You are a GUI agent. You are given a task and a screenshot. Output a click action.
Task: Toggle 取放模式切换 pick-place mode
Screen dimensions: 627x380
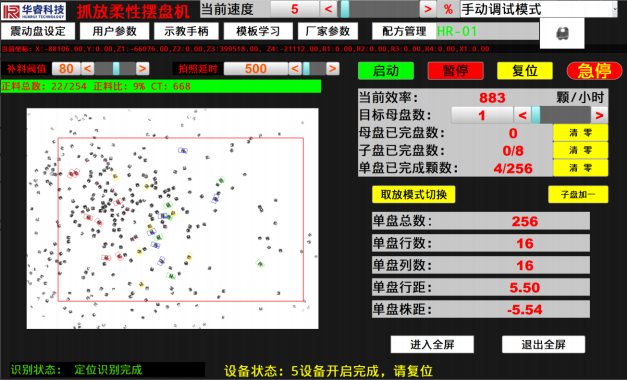[413, 194]
